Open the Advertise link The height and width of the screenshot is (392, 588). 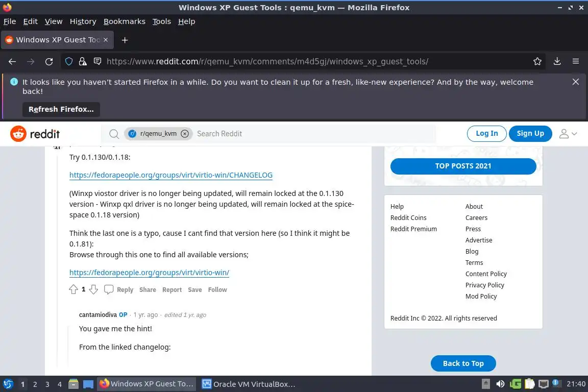click(x=479, y=240)
